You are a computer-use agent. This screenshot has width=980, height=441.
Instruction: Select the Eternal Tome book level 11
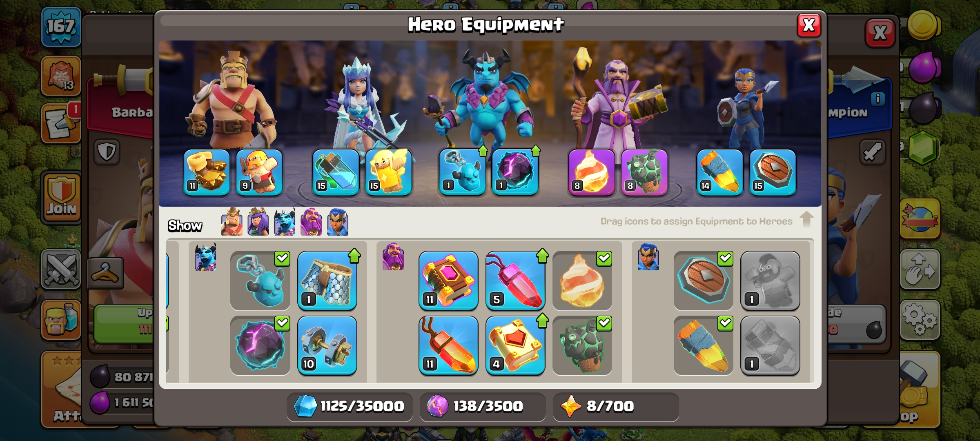[x=448, y=281]
